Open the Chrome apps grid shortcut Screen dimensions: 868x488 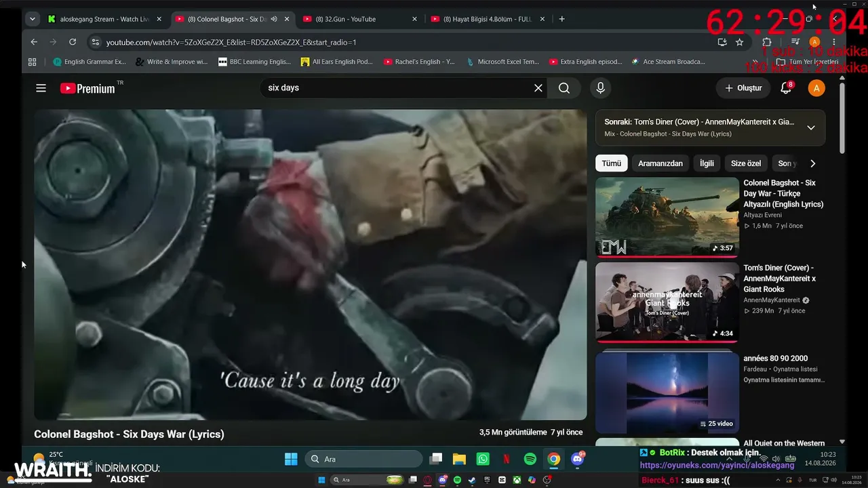click(x=32, y=62)
